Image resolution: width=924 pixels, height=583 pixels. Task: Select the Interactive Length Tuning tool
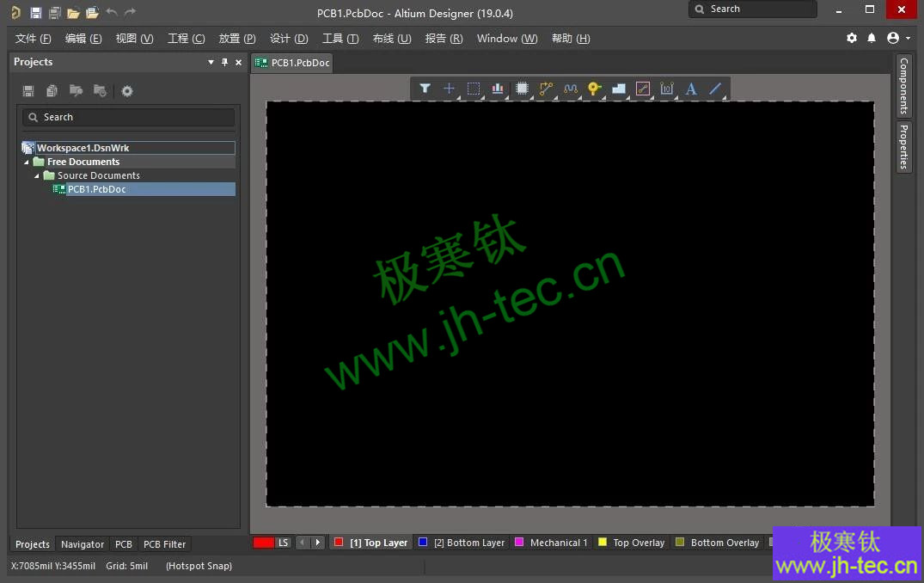[x=571, y=89]
